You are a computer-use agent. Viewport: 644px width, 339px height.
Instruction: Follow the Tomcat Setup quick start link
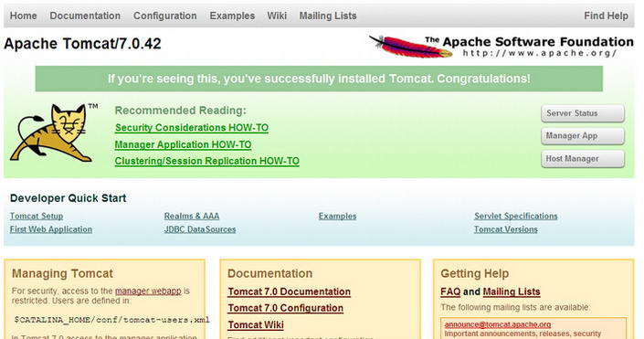pos(37,217)
